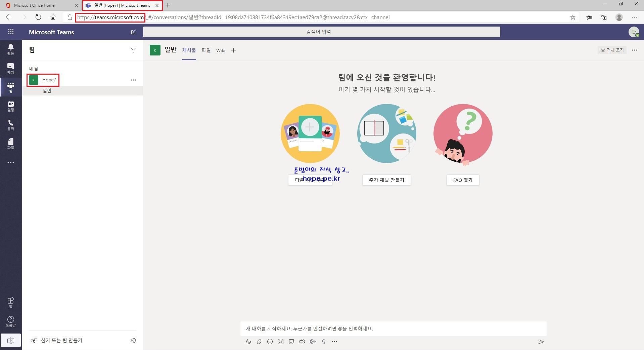Click the browser address bar URL
The image size is (644, 350).
click(233, 17)
